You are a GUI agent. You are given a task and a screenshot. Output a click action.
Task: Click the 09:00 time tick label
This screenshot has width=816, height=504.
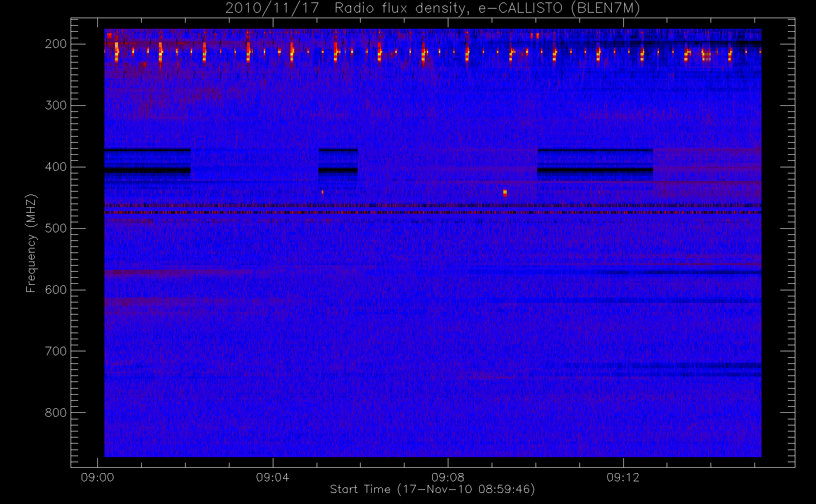[97, 477]
